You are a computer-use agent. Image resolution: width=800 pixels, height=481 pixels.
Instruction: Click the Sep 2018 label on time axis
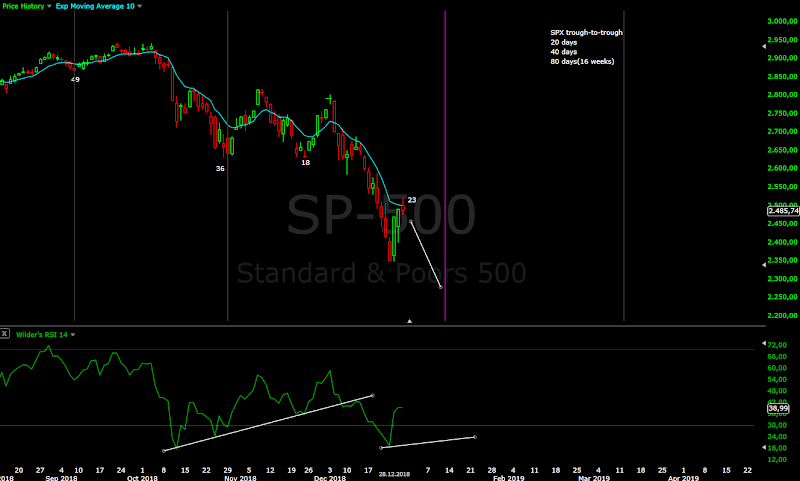tap(61, 478)
